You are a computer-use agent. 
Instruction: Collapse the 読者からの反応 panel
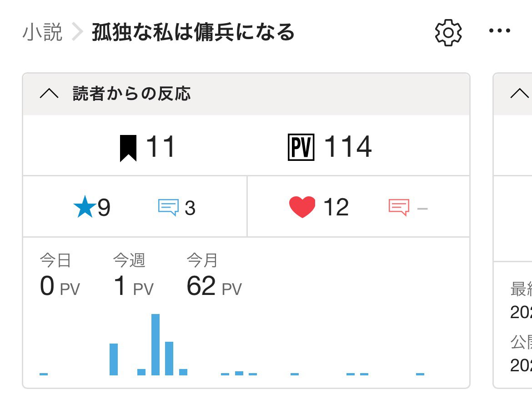click(49, 94)
